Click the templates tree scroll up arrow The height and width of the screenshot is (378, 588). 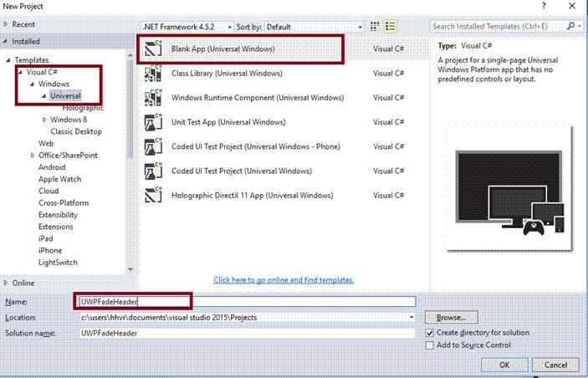[x=130, y=55]
